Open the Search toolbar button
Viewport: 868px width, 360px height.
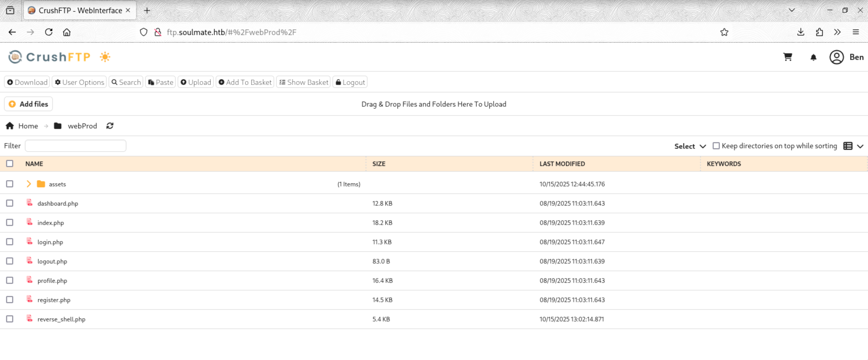click(x=126, y=82)
